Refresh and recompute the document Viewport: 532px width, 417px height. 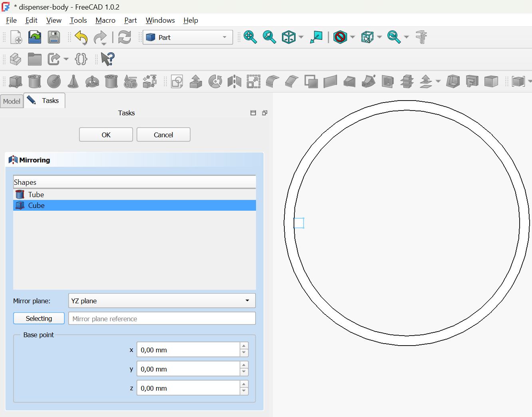tap(125, 38)
